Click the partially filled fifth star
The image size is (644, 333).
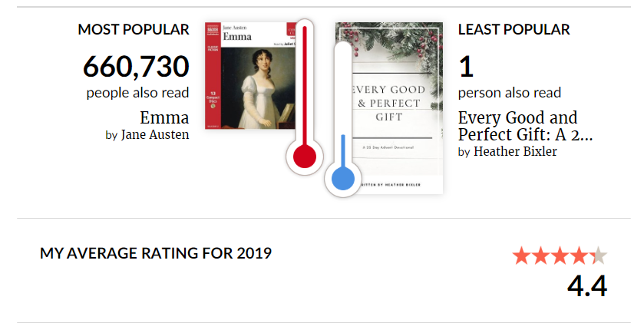(x=598, y=256)
